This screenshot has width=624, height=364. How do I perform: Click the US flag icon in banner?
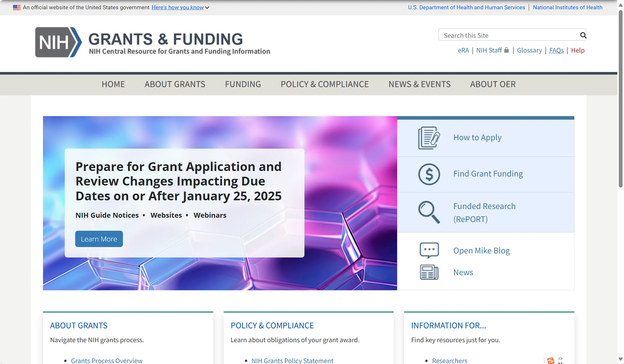(x=17, y=8)
